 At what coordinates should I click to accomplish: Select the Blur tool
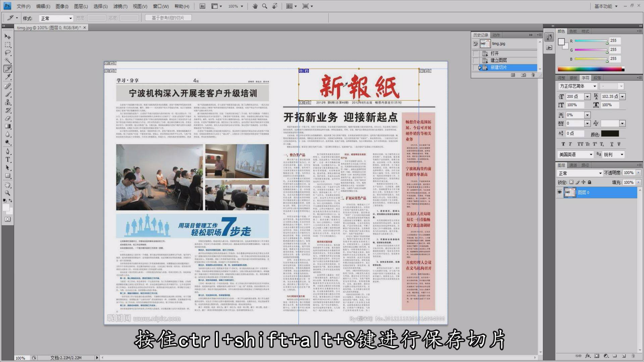(7, 134)
